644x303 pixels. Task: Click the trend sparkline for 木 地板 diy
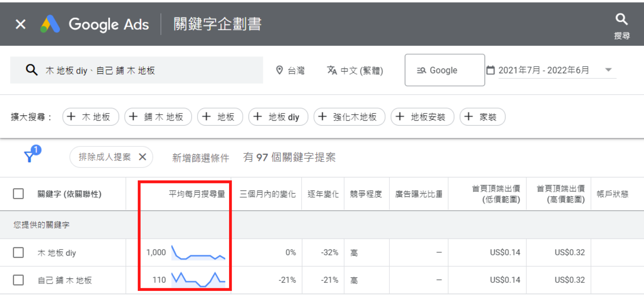(198, 253)
